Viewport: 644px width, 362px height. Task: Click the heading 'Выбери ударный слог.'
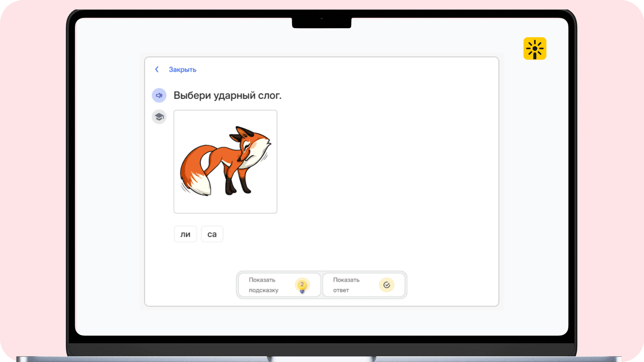(227, 96)
